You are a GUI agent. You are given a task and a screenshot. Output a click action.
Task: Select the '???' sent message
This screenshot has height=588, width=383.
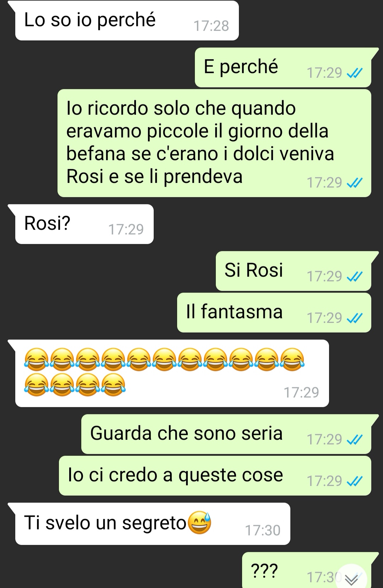307,570
